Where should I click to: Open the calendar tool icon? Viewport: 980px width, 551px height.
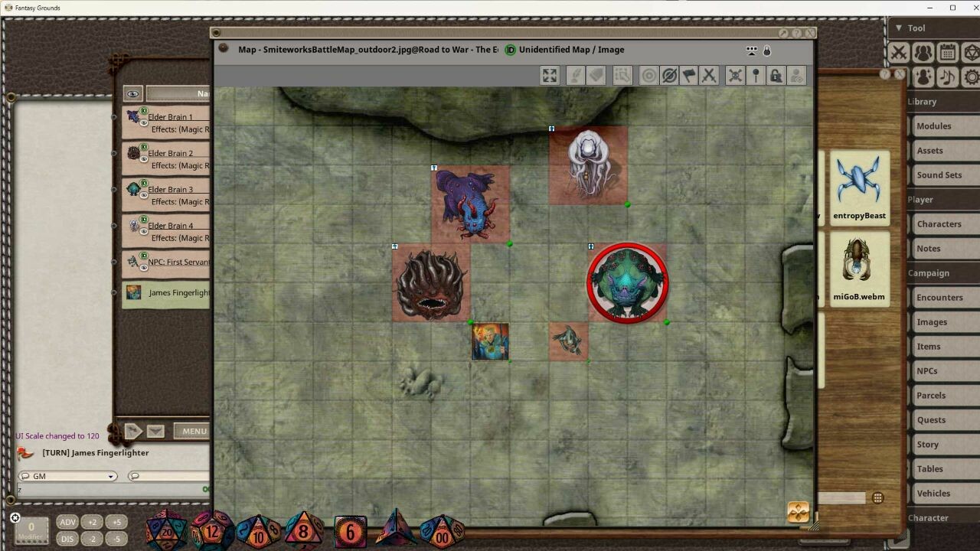click(946, 52)
